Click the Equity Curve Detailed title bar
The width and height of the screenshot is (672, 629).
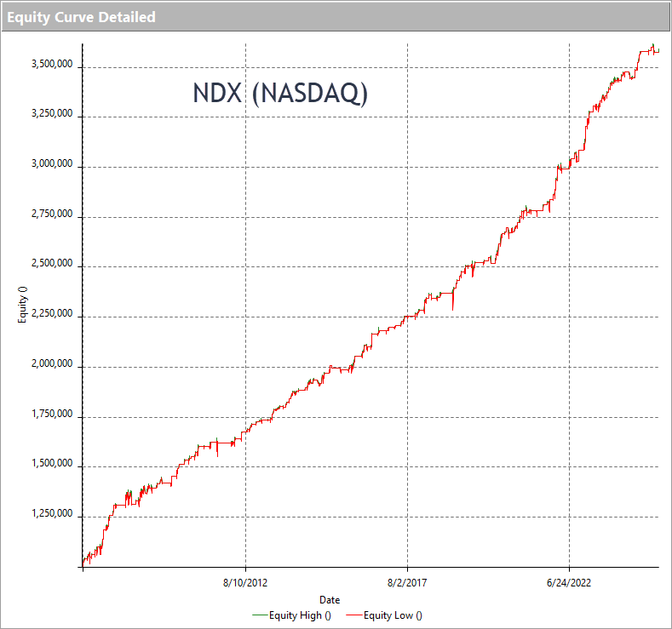(x=336, y=17)
